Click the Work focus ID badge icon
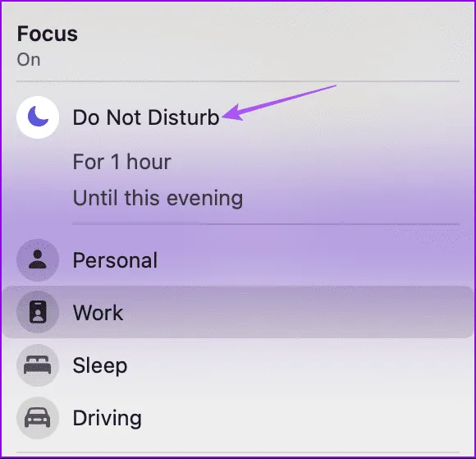The width and height of the screenshot is (476, 459). pos(38,312)
